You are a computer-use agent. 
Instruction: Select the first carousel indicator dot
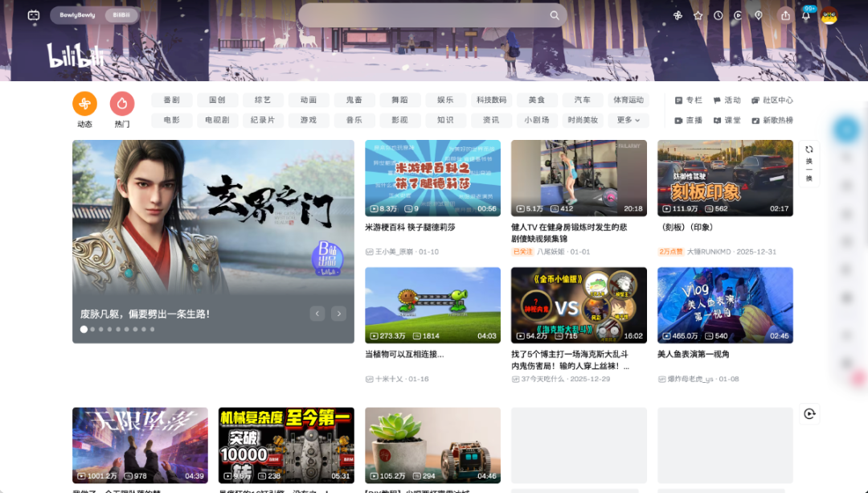84,329
